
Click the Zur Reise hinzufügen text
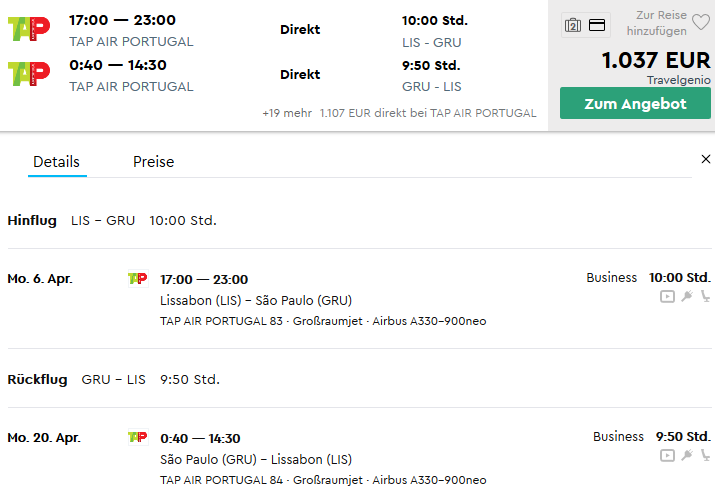657,23
